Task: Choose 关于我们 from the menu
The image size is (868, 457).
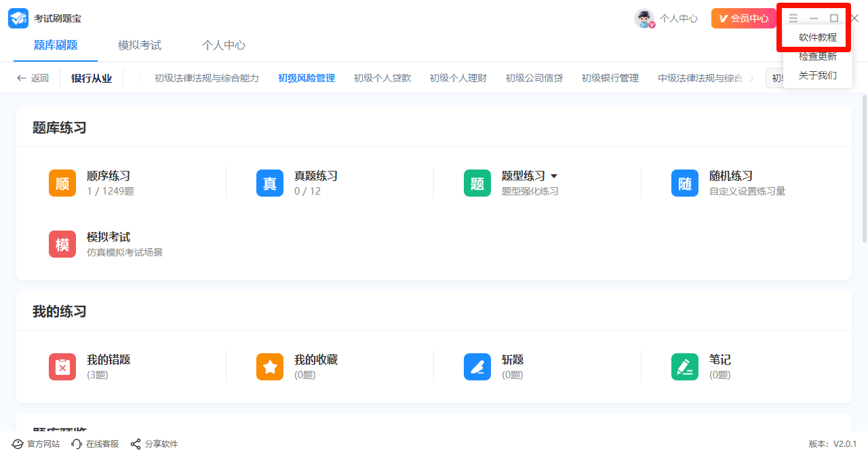Action: (818, 75)
